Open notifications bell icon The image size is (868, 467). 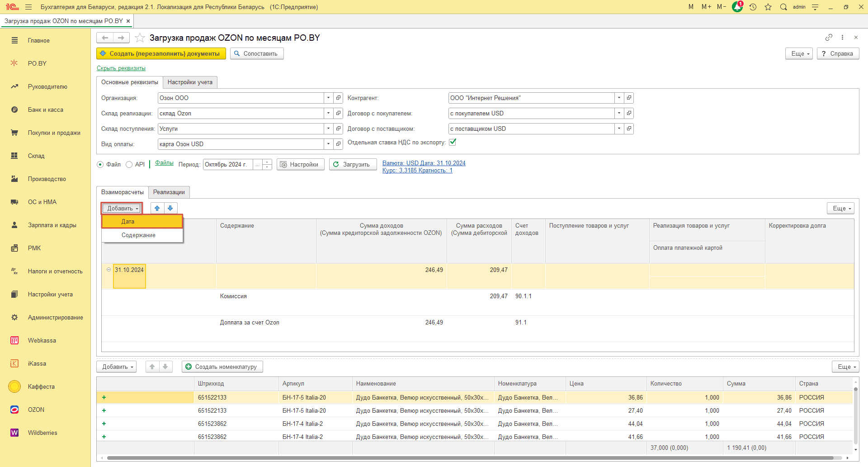coord(737,7)
